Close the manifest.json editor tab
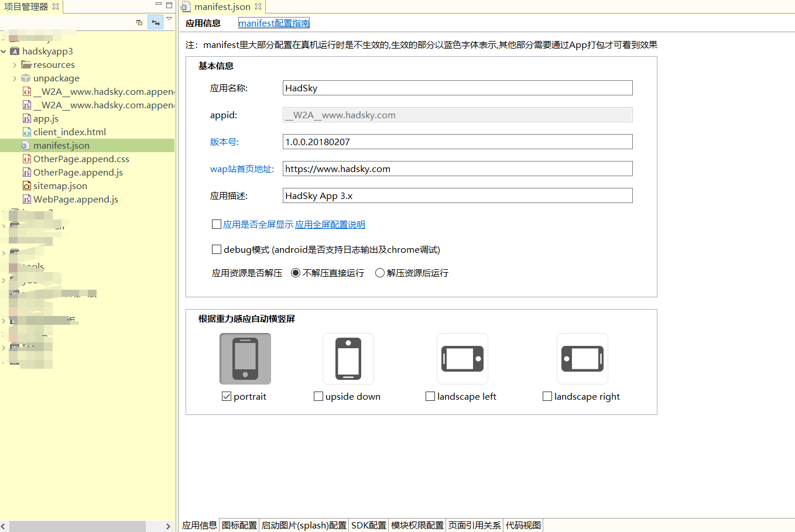Viewport: 795px width, 532px height. pos(258,6)
